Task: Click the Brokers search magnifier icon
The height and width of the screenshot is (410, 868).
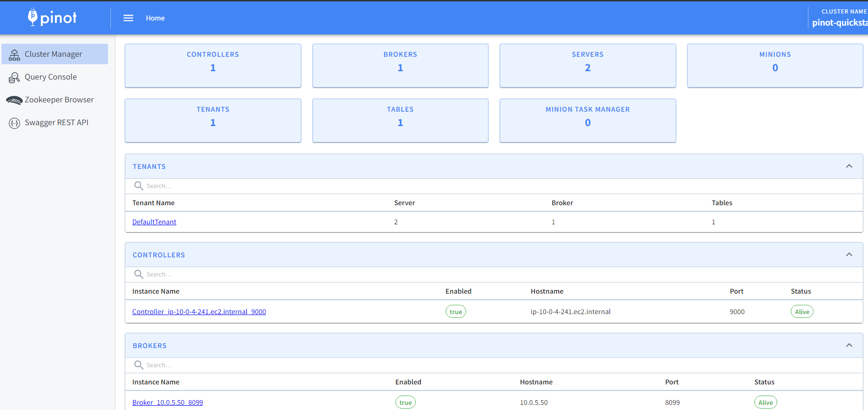Action: [x=139, y=365]
